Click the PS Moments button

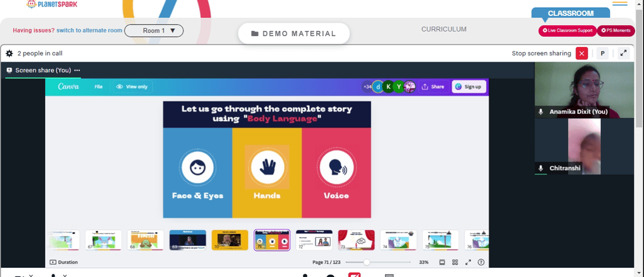point(616,30)
